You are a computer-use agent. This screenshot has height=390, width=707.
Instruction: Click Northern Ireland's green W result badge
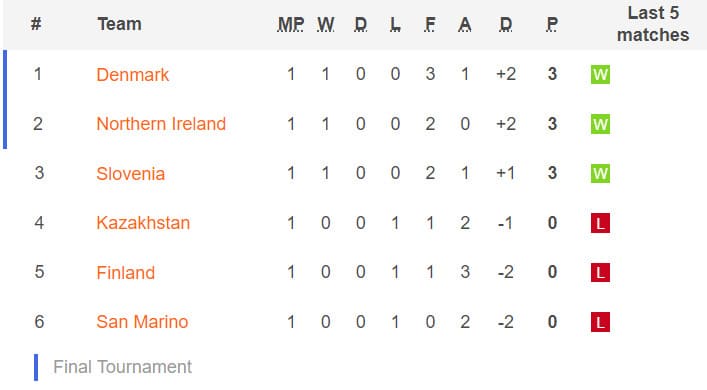click(x=600, y=124)
